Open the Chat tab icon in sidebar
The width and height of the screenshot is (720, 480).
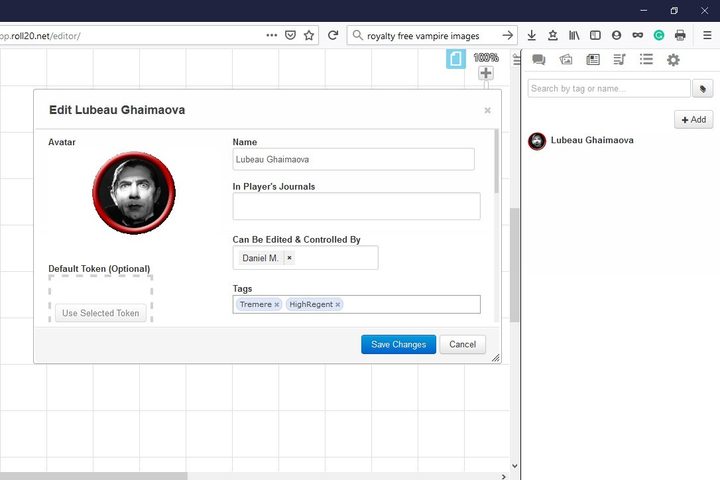pyautogui.click(x=538, y=59)
